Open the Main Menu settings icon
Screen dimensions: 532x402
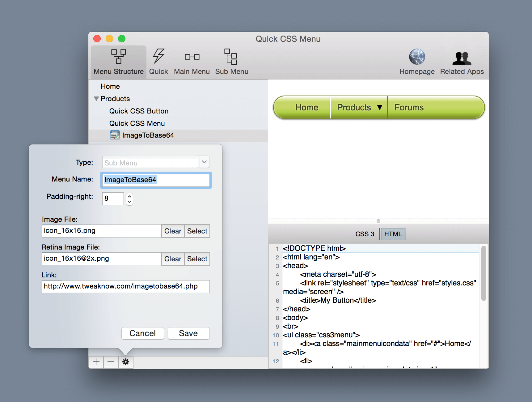click(192, 62)
